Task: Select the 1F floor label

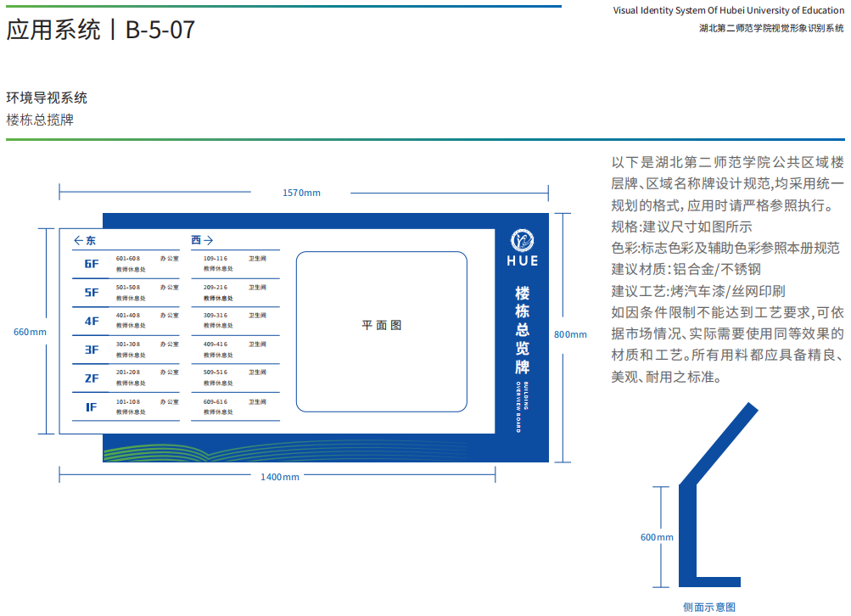Action: (92, 407)
